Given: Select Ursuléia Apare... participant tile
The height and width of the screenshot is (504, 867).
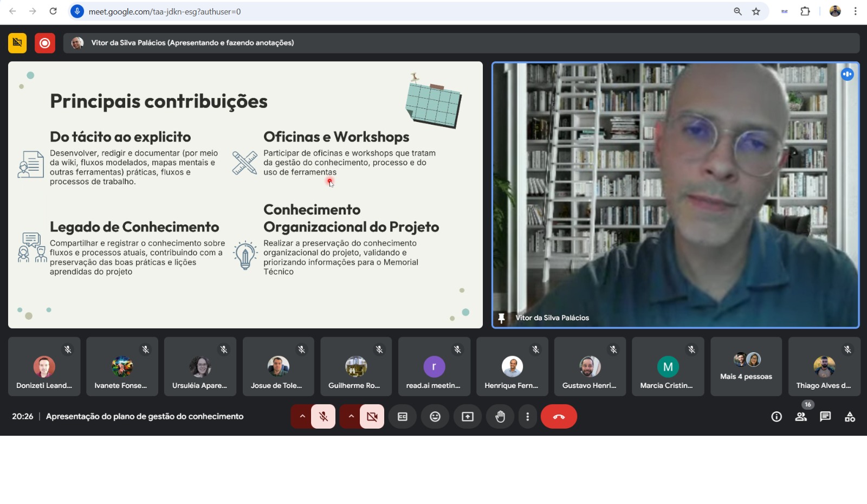Looking at the screenshot, I should point(200,366).
